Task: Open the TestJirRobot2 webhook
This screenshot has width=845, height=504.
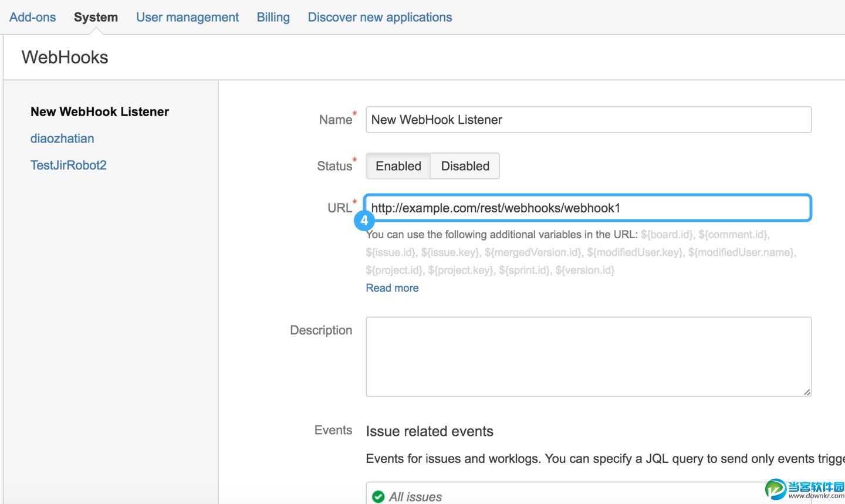Action: coord(69,165)
